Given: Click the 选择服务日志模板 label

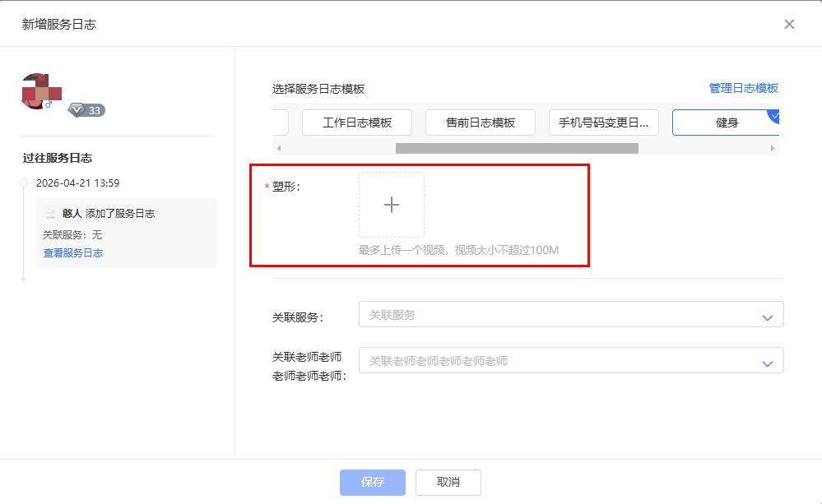Looking at the screenshot, I should 318,89.
